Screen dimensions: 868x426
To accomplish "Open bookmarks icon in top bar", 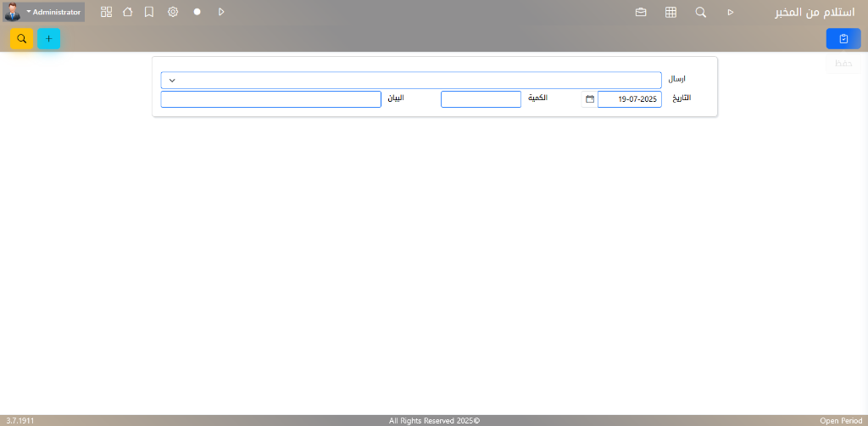I will [149, 12].
